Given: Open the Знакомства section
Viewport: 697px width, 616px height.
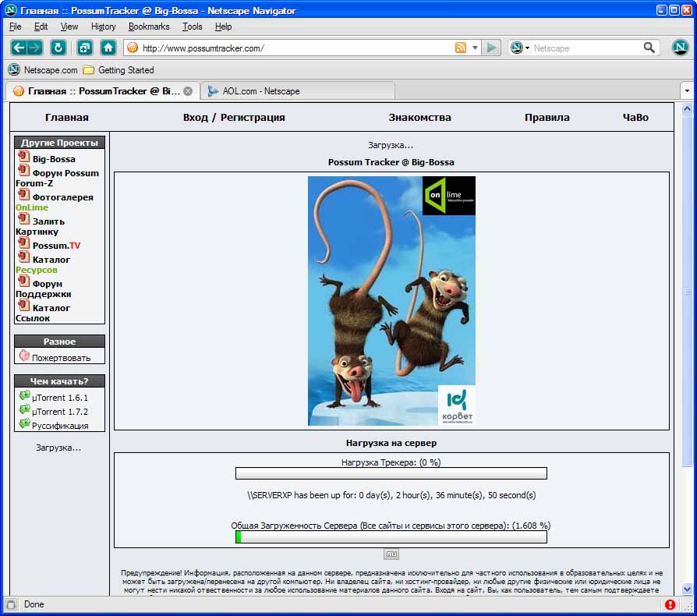Looking at the screenshot, I should coord(419,117).
